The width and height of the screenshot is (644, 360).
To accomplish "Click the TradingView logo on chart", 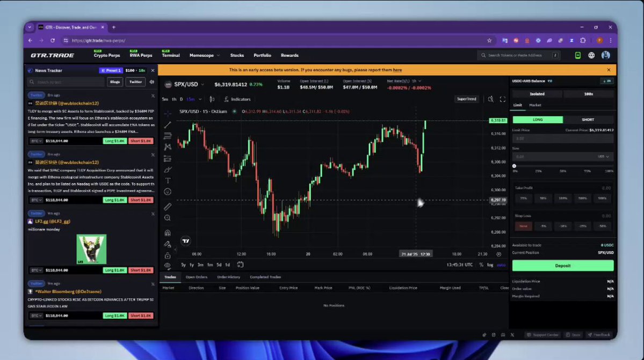I will point(186,241).
